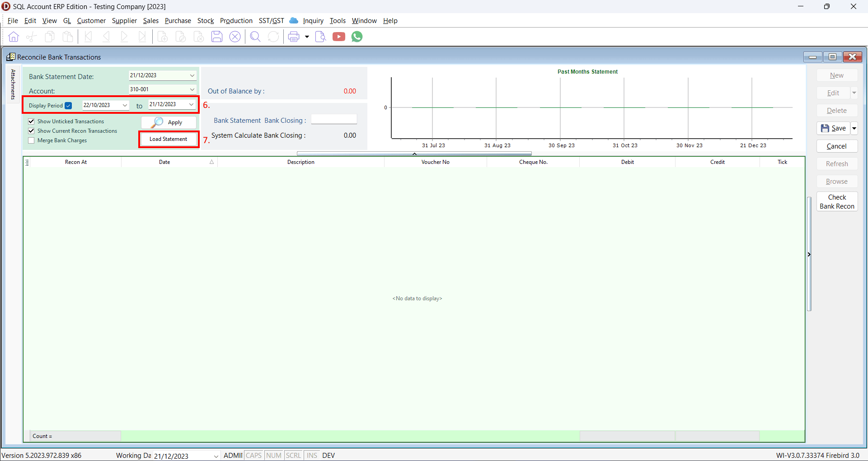Expand the Save button dropdown arrow
The height and width of the screenshot is (461, 868).
point(854,128)
